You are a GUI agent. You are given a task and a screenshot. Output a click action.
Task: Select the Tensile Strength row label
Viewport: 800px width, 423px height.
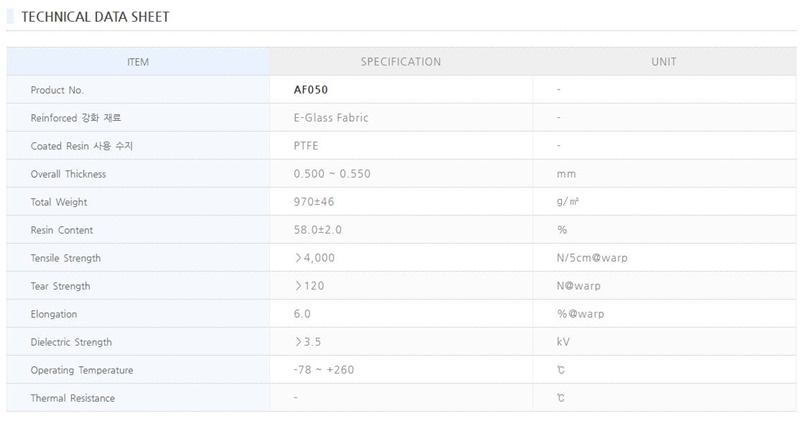coord(66,258)
